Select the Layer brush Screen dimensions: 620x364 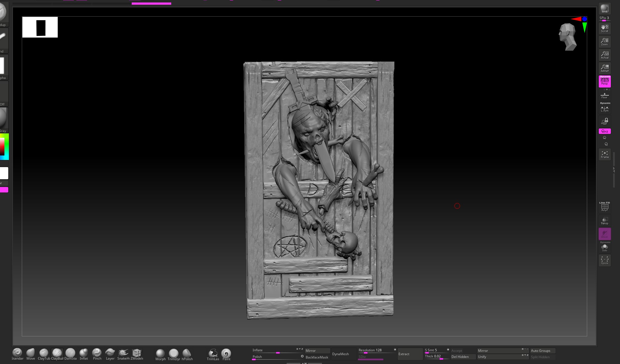tap(110, 354)
